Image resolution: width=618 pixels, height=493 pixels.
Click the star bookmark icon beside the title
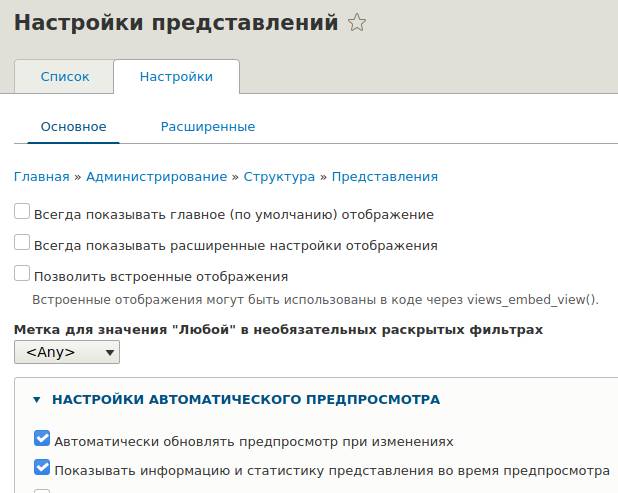click(357, 22)
